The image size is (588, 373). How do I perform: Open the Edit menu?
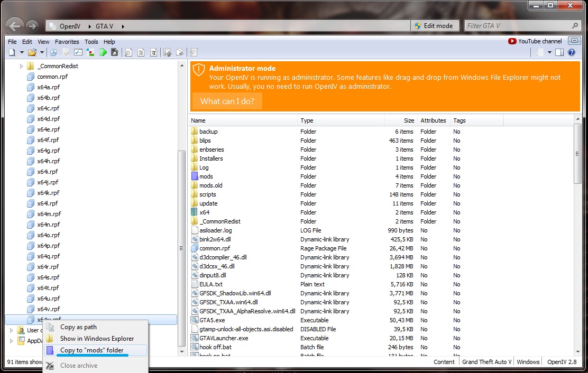point(27,42)
